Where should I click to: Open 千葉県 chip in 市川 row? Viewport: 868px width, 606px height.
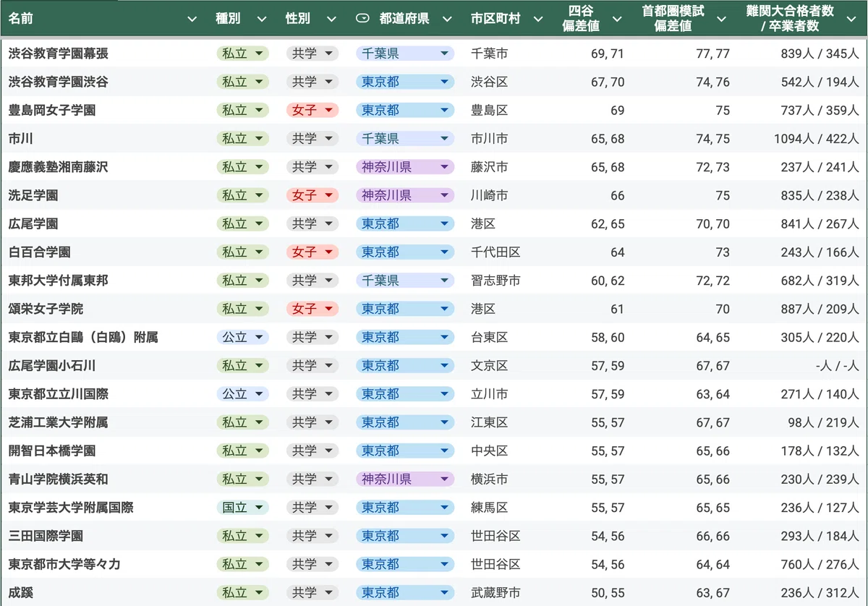pos(405,138)
